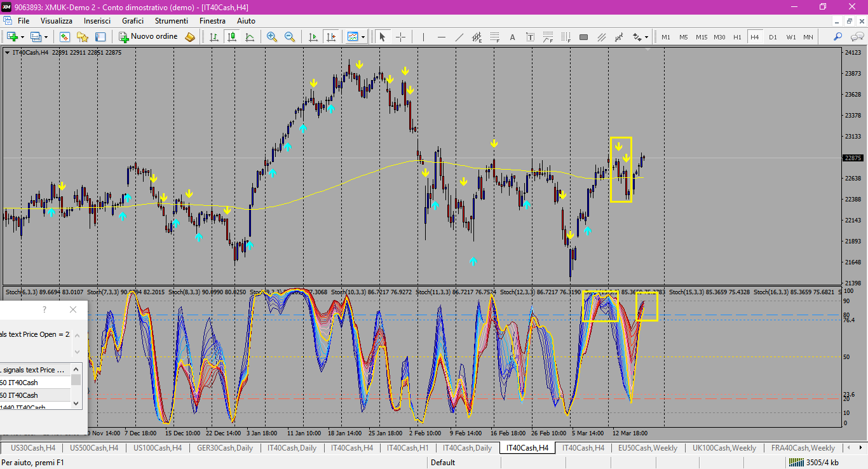The height and width of the screenshot is (469, 868).
Task: Switch timeframe to M5
Action: (684, 37)
